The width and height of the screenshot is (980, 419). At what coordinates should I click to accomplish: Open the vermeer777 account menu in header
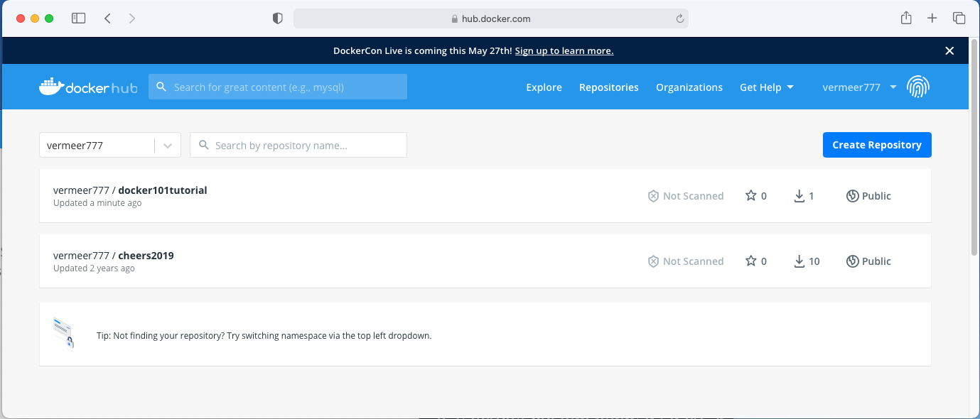tap(858, 87)
